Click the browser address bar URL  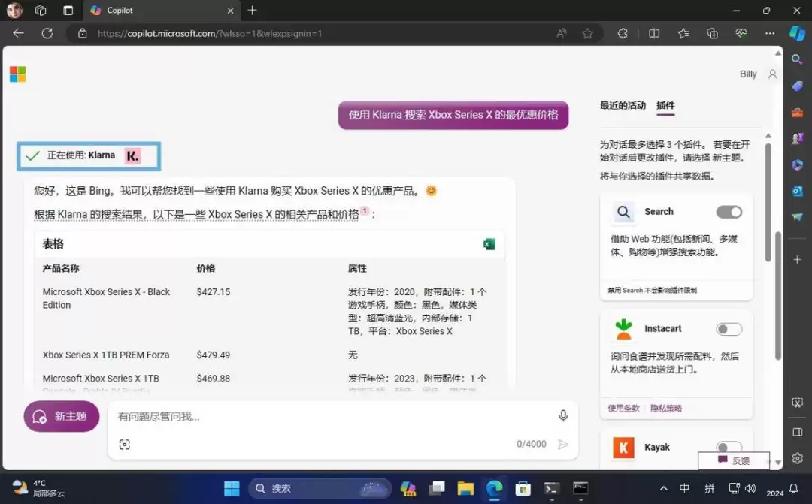[x=210, y=34]
